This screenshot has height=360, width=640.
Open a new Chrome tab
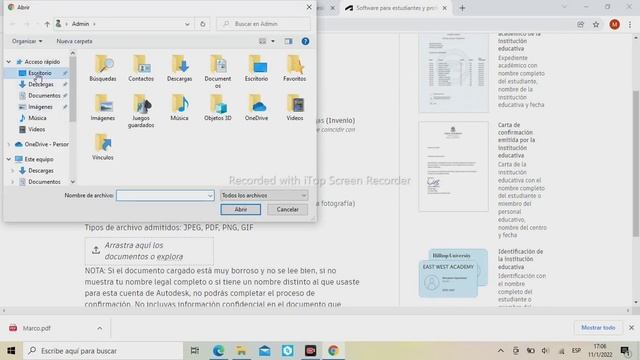pyautogui.click(x=462, y=8)
